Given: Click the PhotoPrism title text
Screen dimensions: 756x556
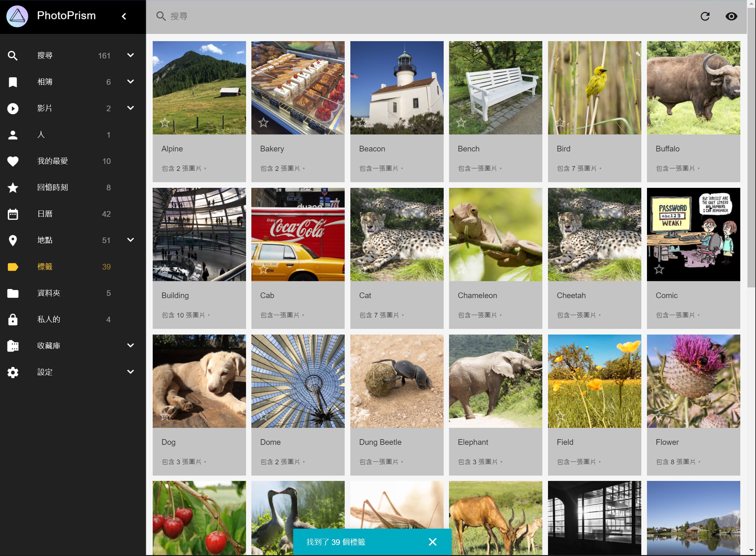Looking at the screenshot, I should [x=66, y=15].
